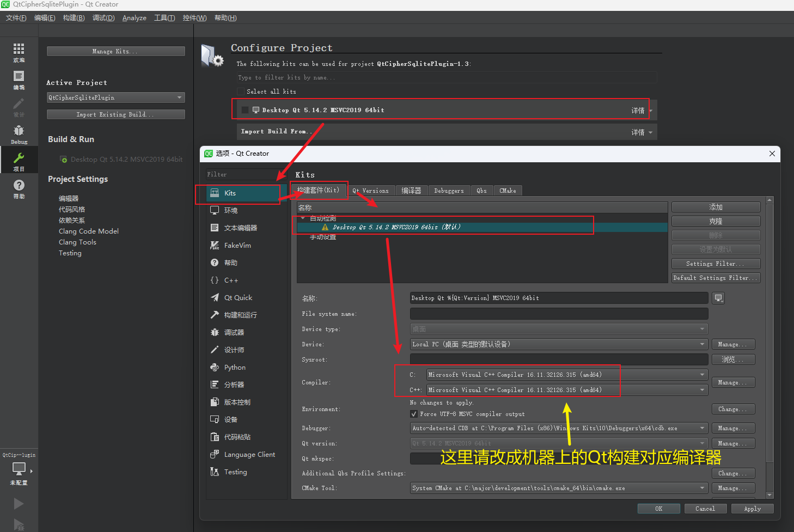
Task: Open the Python options category
Action: [247, 368]
